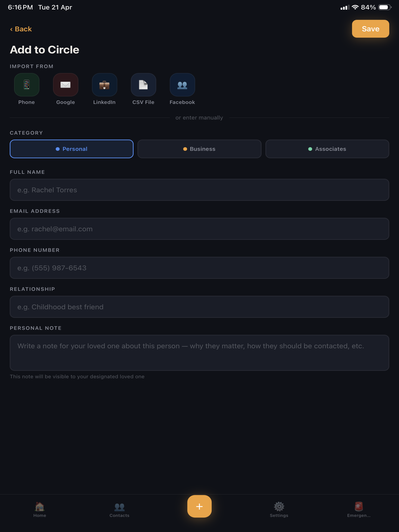This screenshot has width=399, height=532.
Task: Open the Settings tab
Action: click(x=279, y=510)
